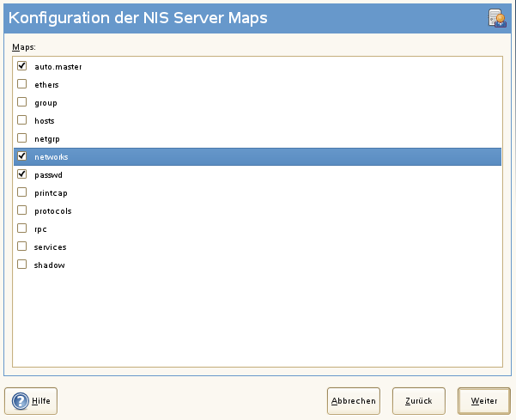Enable the protocols map checkbox
Viewport: 516px width, 420px height.
22,210
